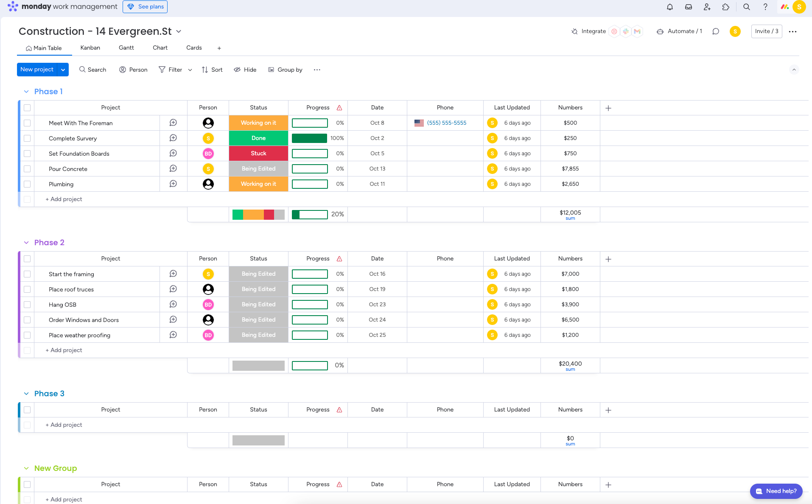Open the Sort menu
The height and width of the screenshot is (504, 812).
pyautogui.click(x=212, y=70)
